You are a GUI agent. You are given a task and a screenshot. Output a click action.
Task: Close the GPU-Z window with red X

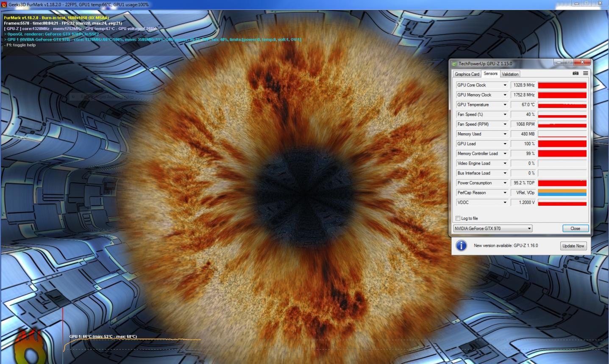coord(582,62)
